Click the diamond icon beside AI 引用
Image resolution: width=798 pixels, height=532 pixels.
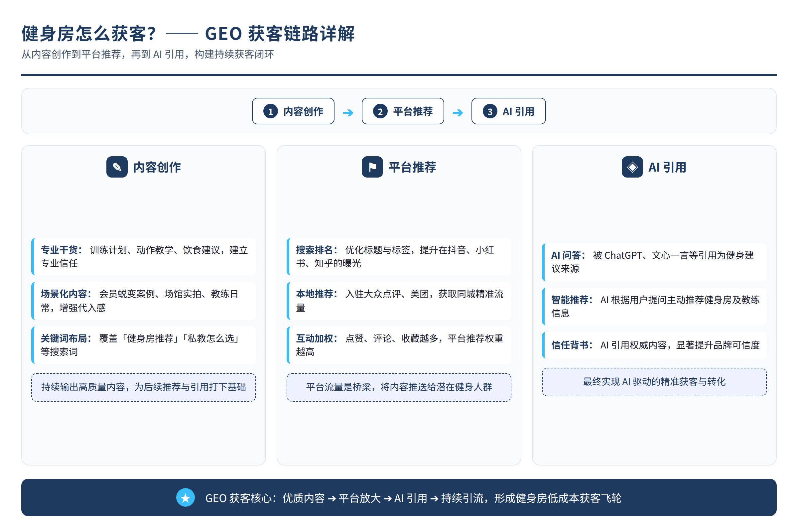tap(632, 167)
